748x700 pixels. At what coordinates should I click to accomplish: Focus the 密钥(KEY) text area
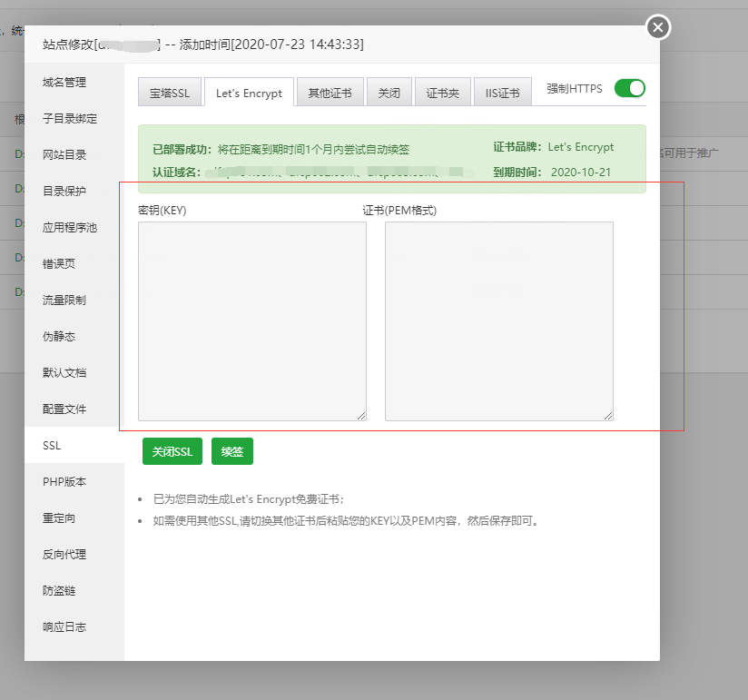(252, 321)
